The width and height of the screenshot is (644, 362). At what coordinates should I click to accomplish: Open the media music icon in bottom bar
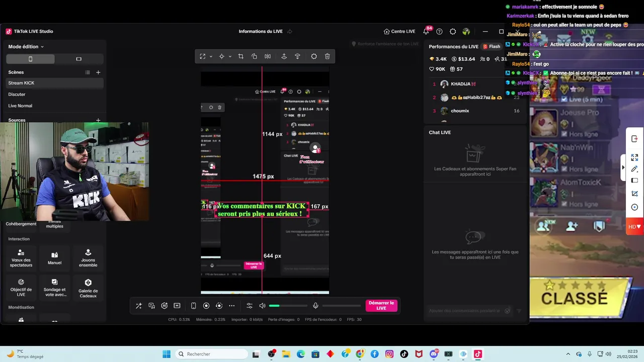[151, 306]
